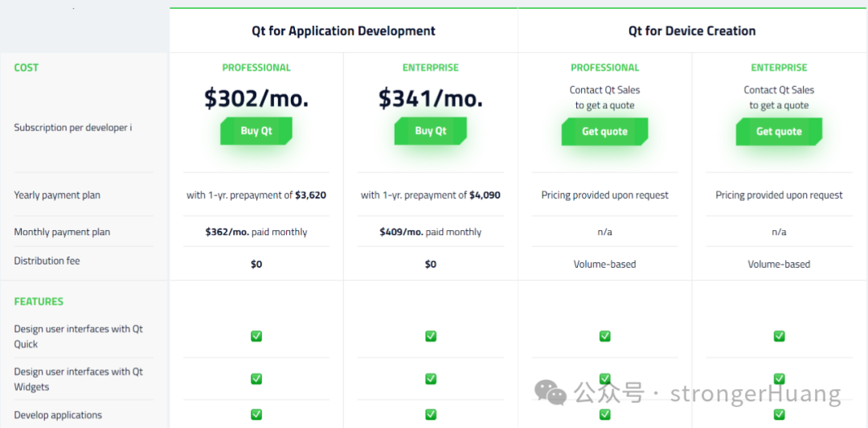
Task: Click Develop applications checkmark under Application Development Enterprise
Action: pos(431,414)
